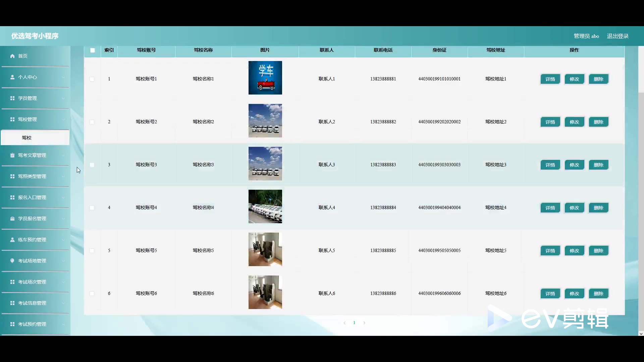Click the home icon beside 首页
Viewport: 644px width, 362px height.
click(12, 56)
